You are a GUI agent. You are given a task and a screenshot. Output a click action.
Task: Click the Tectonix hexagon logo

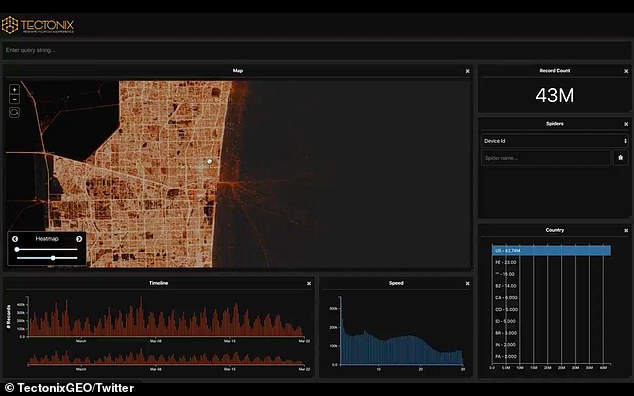coord(10,25)
